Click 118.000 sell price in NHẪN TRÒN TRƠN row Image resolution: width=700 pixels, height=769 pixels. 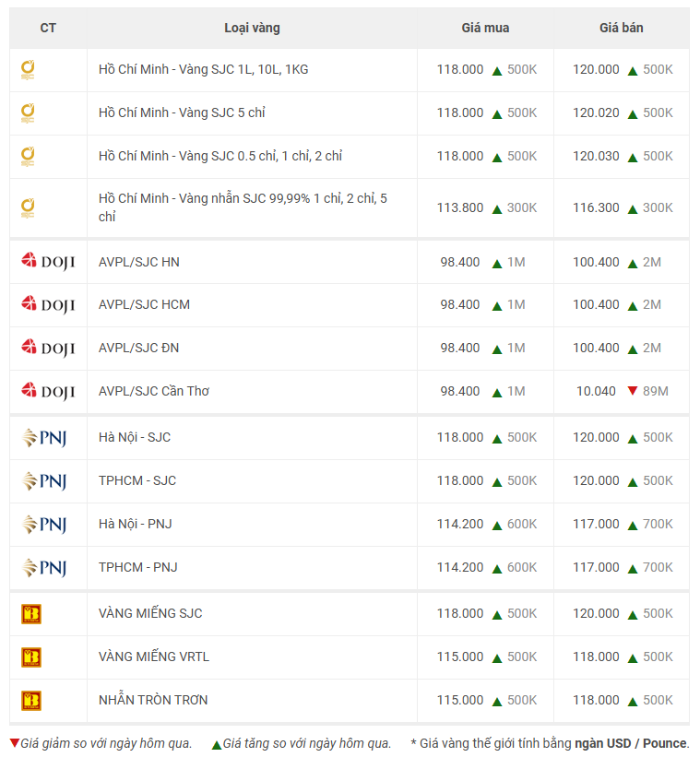click(596, 700)
